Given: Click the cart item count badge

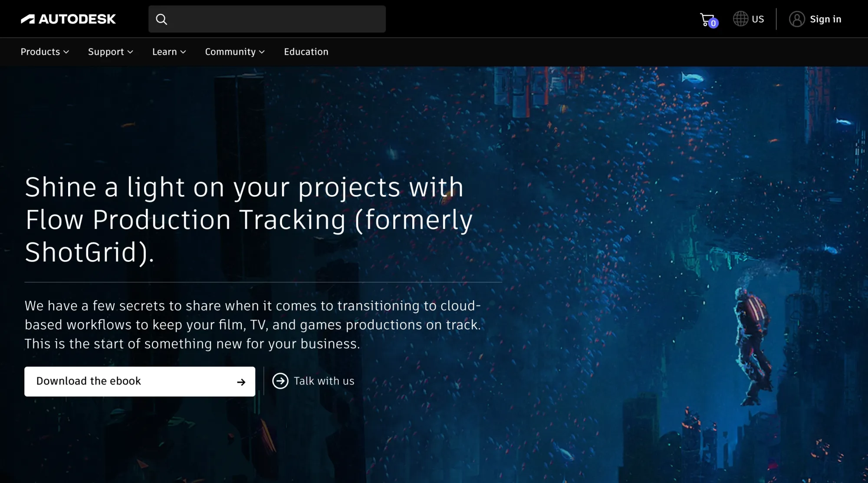Looking at the screenshot, I should (x=713, y=23).
